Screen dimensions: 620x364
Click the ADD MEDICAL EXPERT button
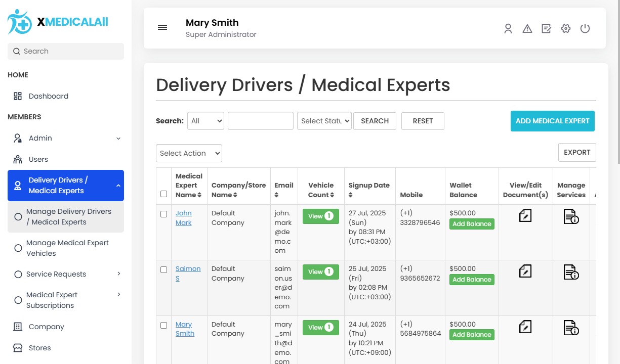(552, 121)
